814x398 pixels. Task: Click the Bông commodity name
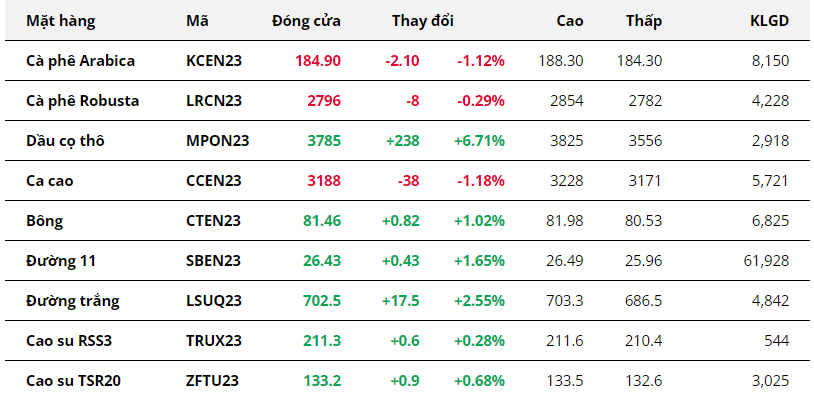pyautogui.click(x=45, y=221)
